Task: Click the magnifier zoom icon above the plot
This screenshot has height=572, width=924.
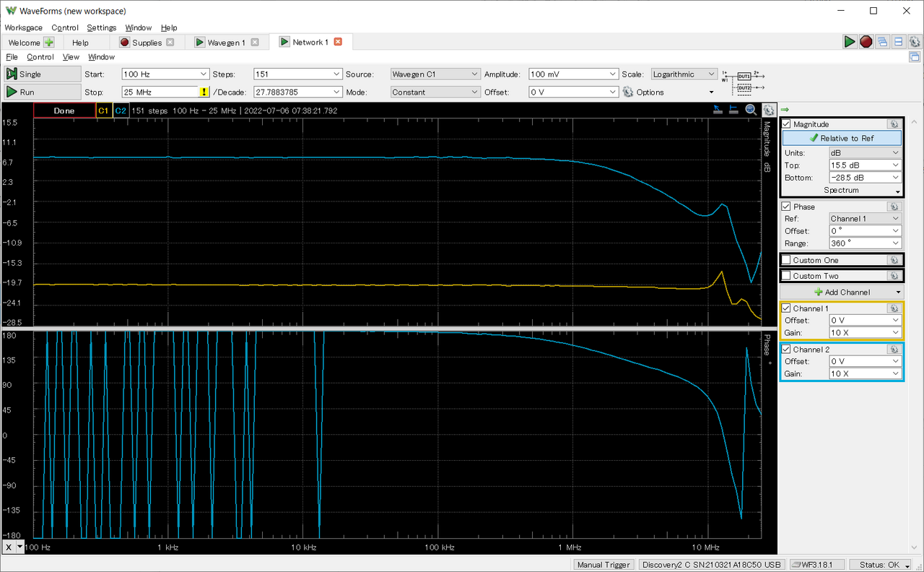Action: pos(751,110)
